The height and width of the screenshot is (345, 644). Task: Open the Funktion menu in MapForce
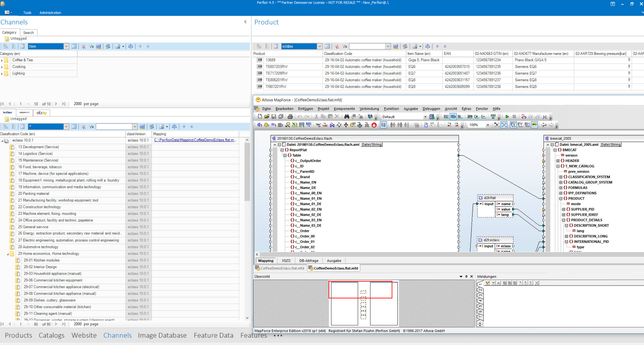[391, 109]
